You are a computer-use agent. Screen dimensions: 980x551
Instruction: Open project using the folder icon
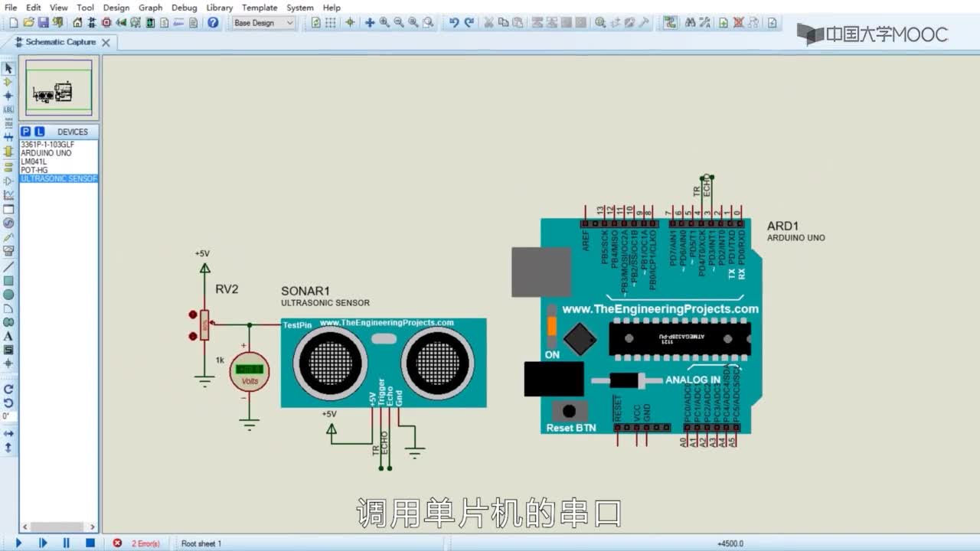[28, 23]
